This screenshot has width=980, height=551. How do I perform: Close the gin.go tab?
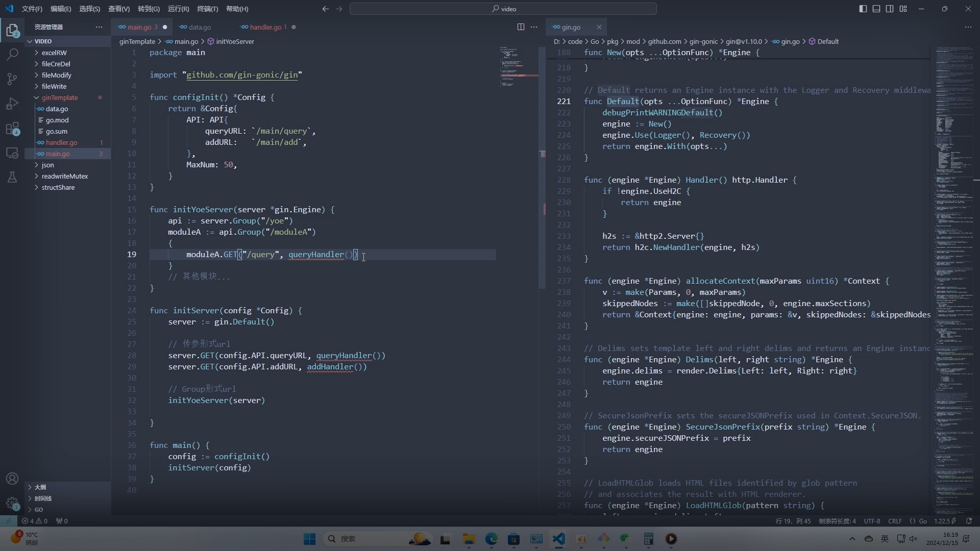(599, 27)
